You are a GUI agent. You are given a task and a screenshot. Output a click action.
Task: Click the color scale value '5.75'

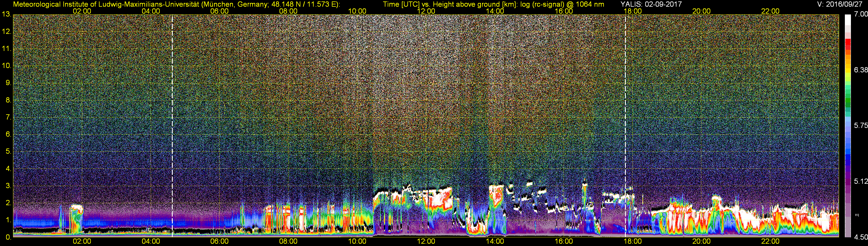click(x=860, y=125)
